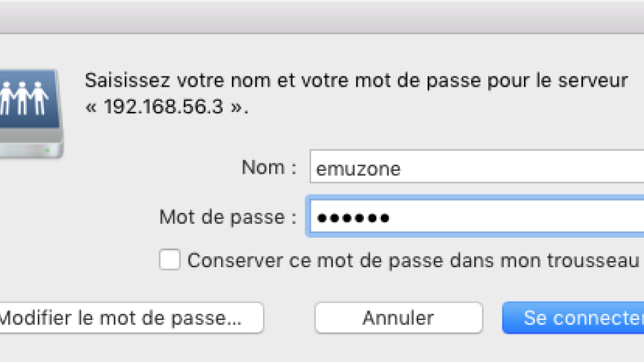Click the three people figures on server icon
644x362 pixels.
[x=23, y=98]
